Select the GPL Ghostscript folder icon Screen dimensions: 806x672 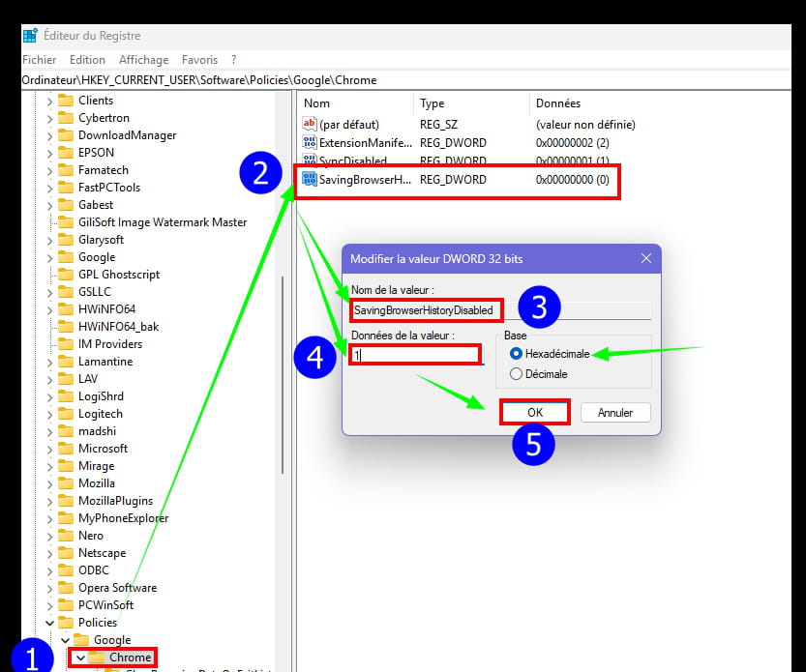[x=65, y=275]
